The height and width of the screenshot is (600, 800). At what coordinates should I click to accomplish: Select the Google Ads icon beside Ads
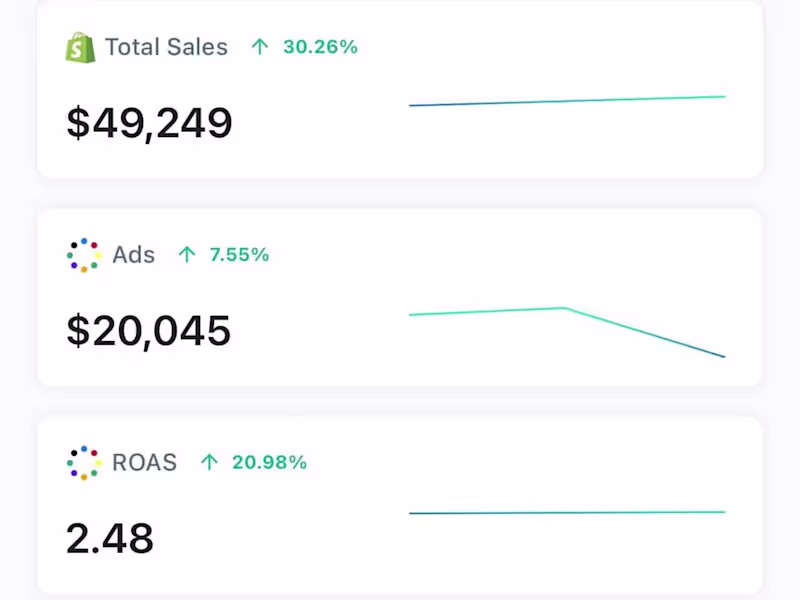82,255
